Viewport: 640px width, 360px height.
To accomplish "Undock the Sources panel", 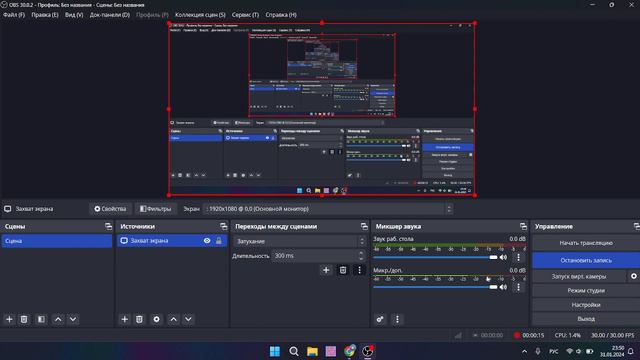I will 223,226.
